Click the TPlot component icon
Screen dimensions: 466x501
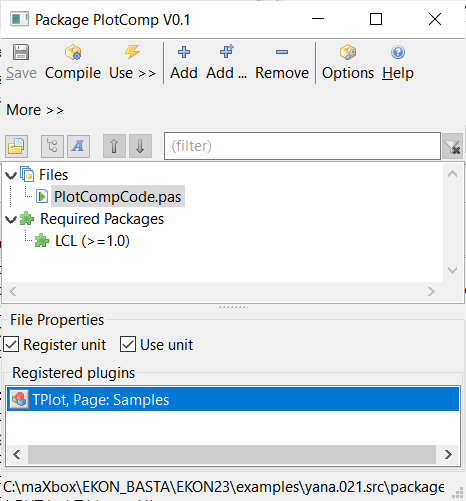pyautogui.click(x=19, y=399)
